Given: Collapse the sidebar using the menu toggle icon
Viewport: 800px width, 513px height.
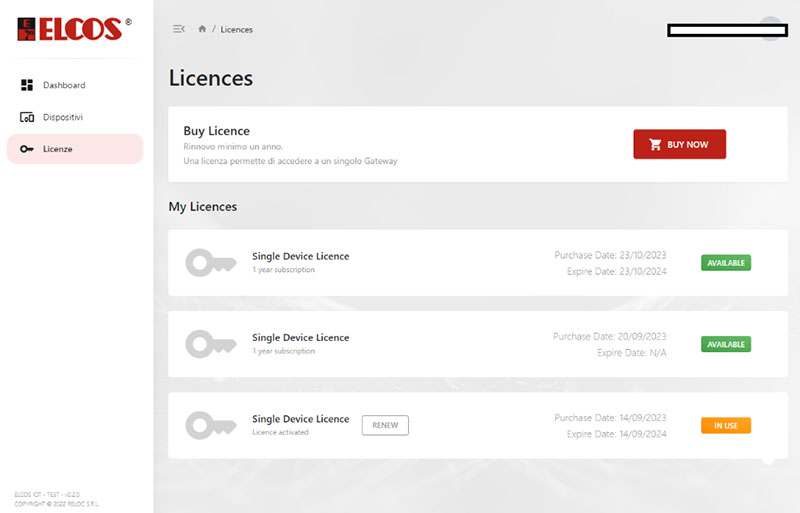Looking at the screenshot, I should (x=179, y=29).
